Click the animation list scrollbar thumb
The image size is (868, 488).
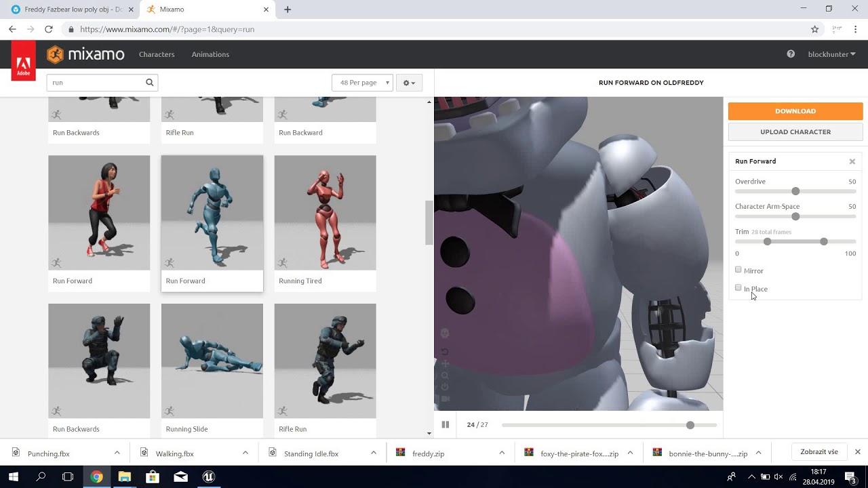(x=429, y=223)
